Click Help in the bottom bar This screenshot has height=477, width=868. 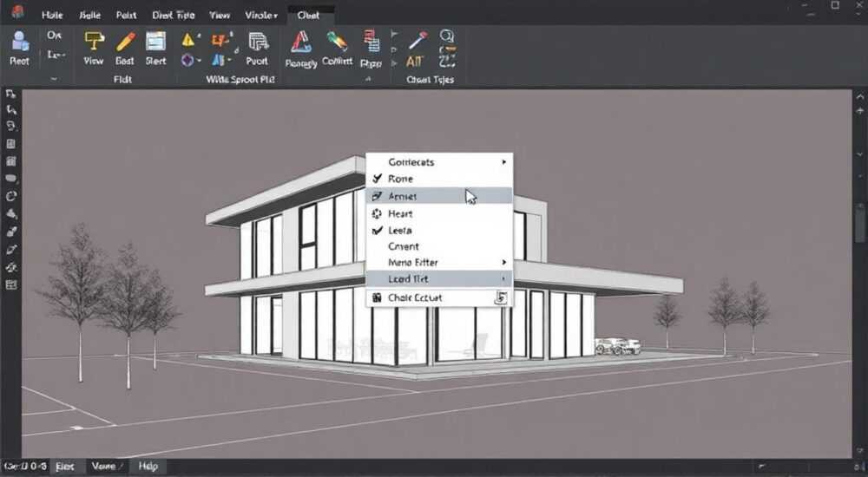point(148,467)
